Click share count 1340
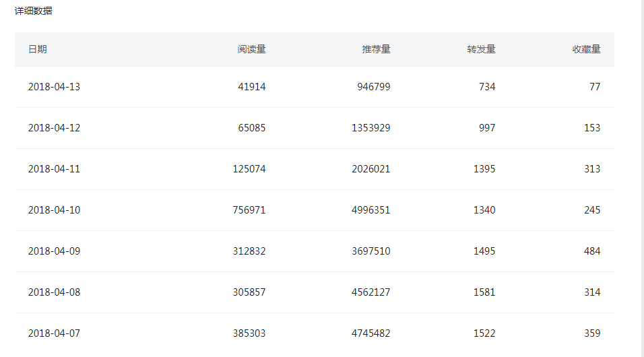The width and height of the screenshot is (644, 357). click(x=484, y=210)
